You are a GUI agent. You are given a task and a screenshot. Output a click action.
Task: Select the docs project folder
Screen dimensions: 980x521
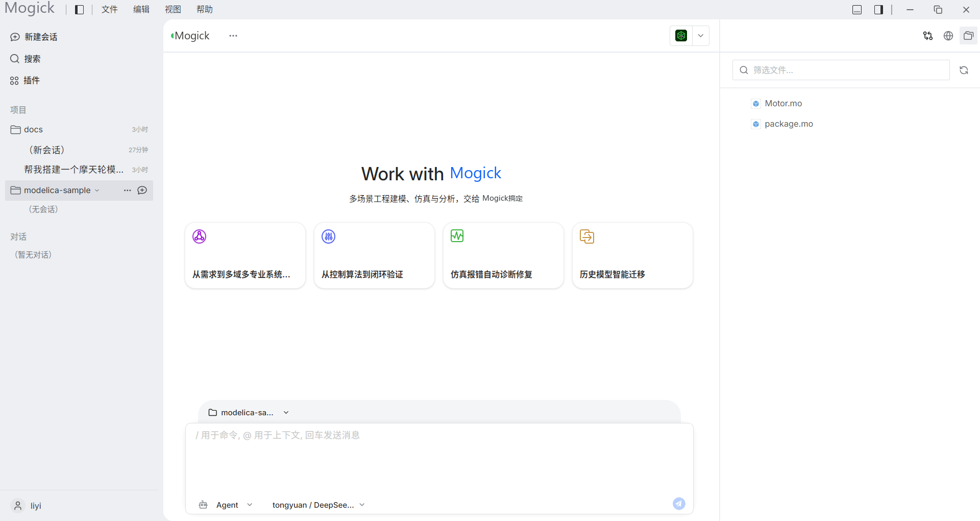[x=79, y=129]
